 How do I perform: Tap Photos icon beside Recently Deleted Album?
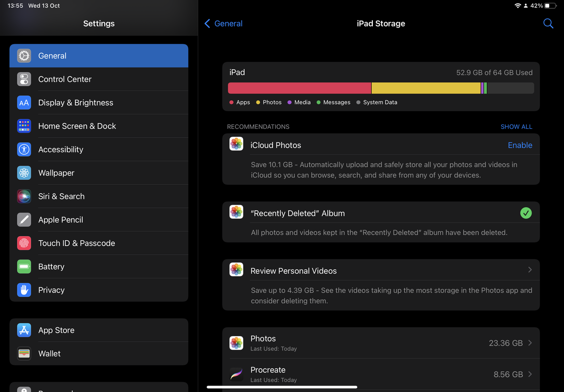(236, 212)
